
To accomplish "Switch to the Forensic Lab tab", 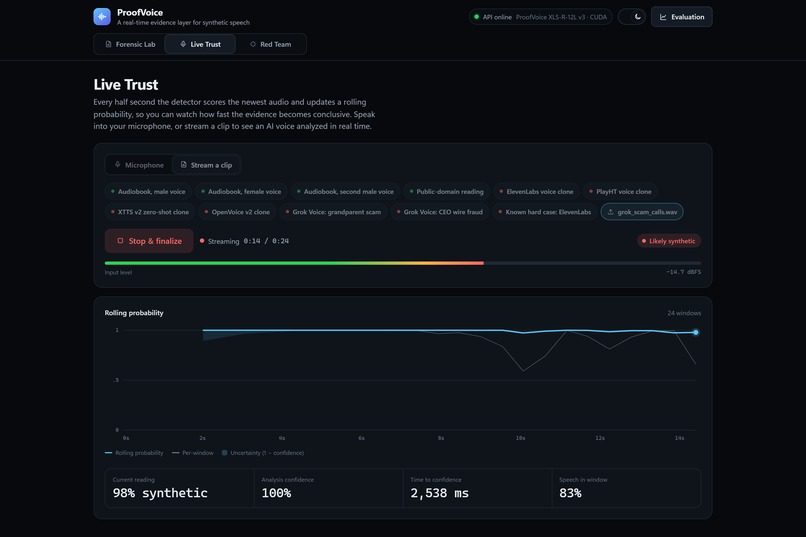I will 130,44.
